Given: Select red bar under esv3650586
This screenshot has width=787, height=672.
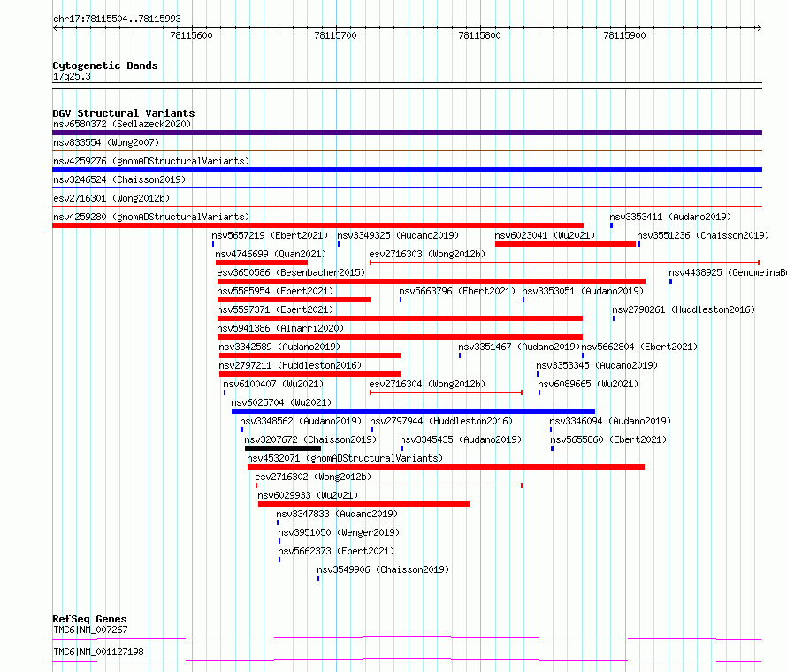Looking at the screenshot, I should (x=432, y=281).
